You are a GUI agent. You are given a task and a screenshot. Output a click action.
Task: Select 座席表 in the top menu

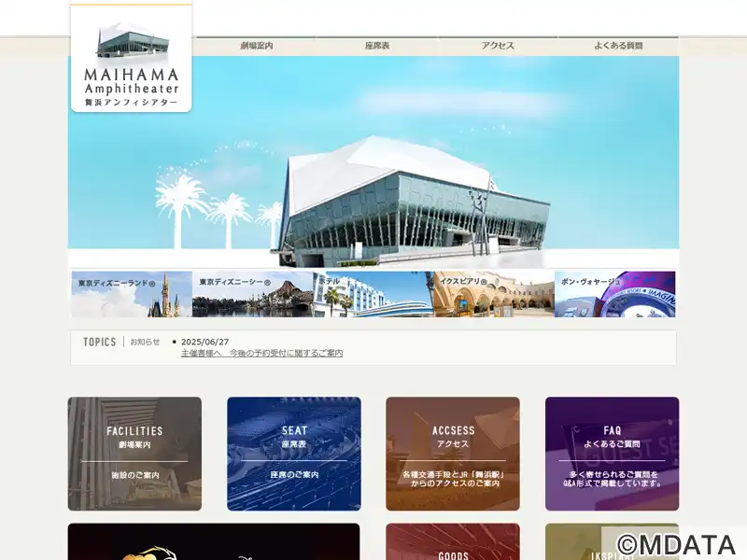click(377, 46)
